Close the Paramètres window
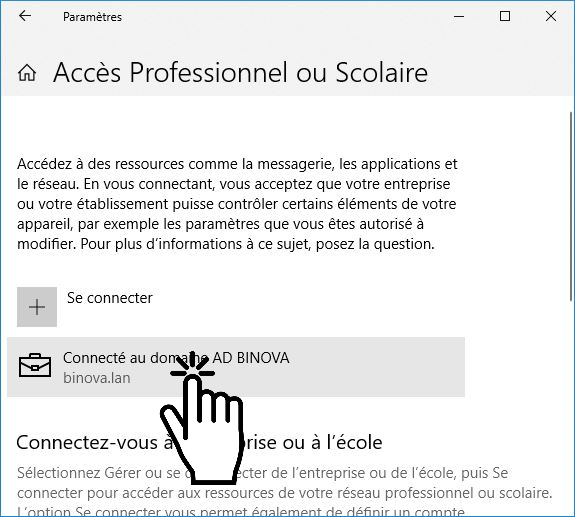This screenshot has width=575, height=517. (551, 16)
